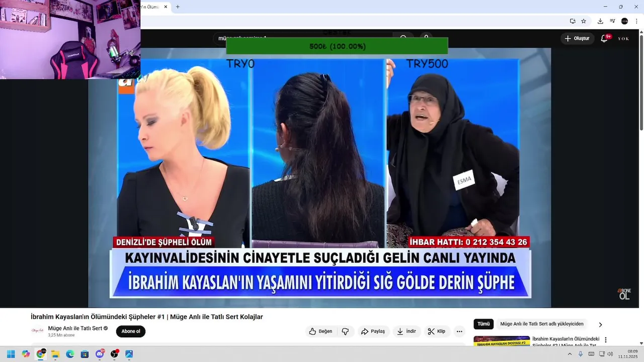This screenshot has width=644, height=362.
Task: Click volume speaker icon in tray
Action: (x=610, y=354)
